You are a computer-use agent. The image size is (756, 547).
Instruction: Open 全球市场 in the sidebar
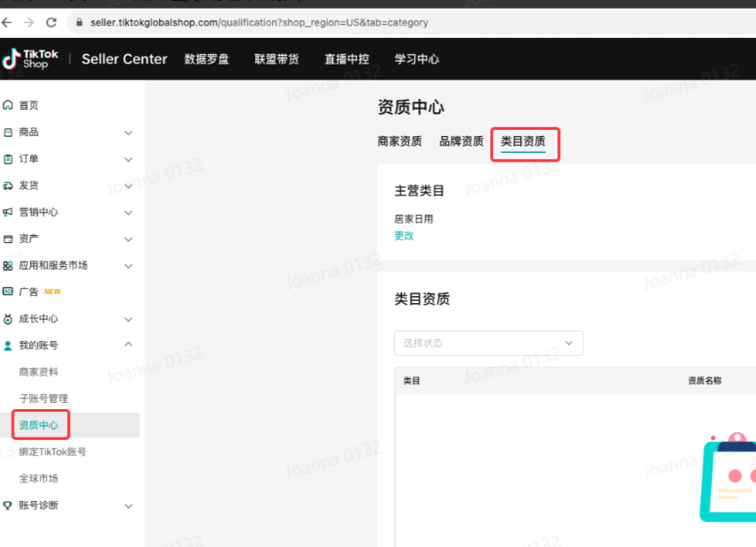[x=39, y=478]
